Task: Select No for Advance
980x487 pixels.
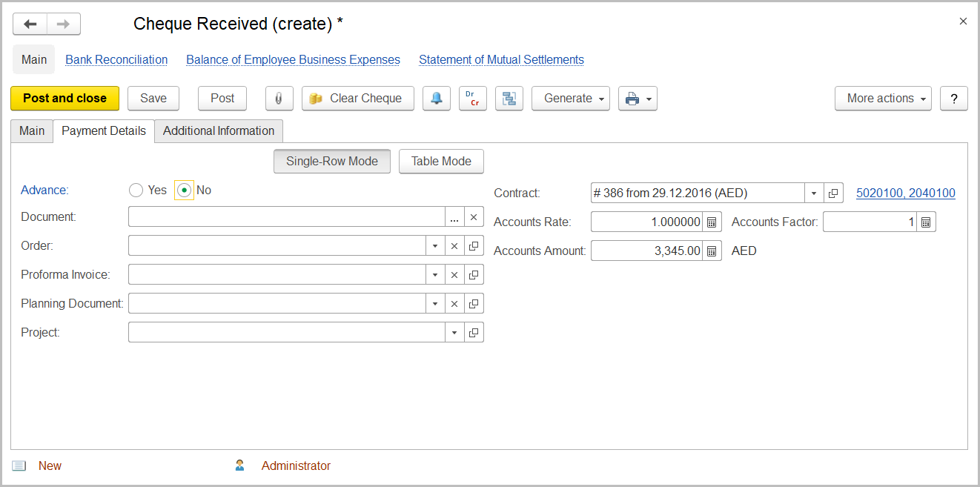Action: (183, 190)
